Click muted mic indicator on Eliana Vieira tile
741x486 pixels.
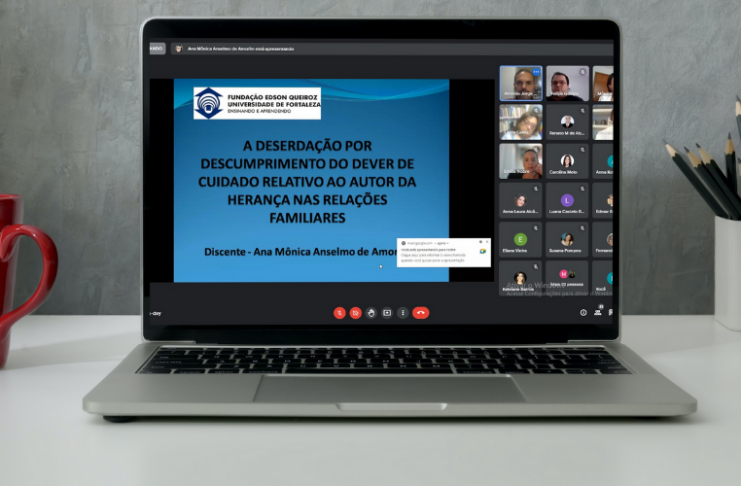(x=536, y=228)
